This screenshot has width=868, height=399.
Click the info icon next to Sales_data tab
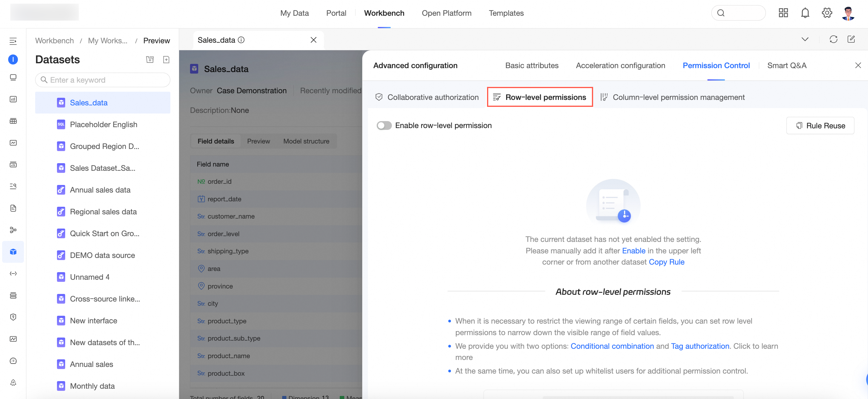tap(241, 40)
